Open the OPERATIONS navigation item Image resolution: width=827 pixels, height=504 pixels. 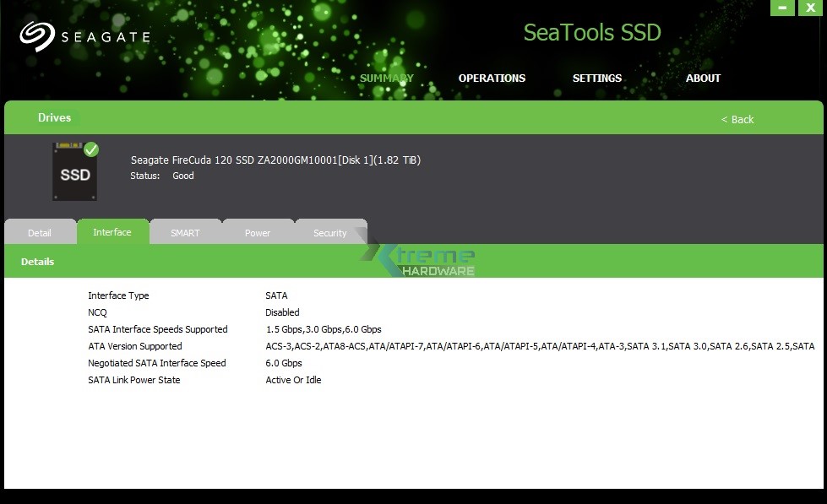pyautogui.click(x=492, y=78)
